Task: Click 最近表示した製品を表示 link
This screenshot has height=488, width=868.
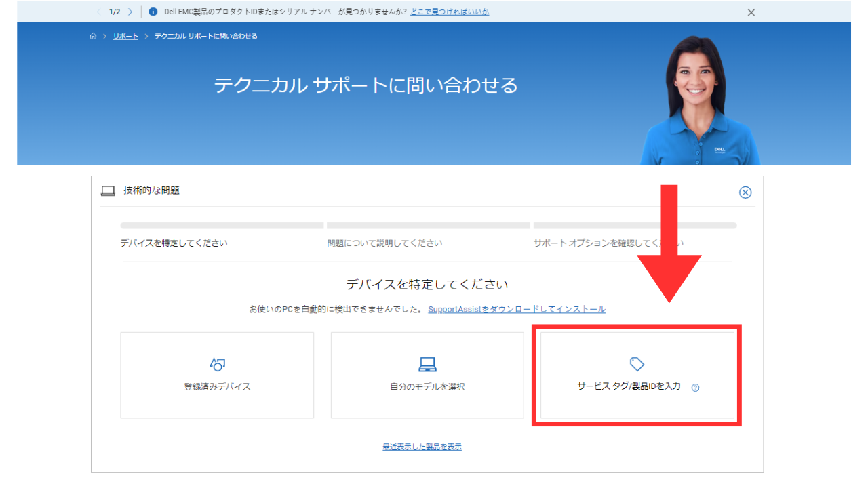Action: (422, 447)
